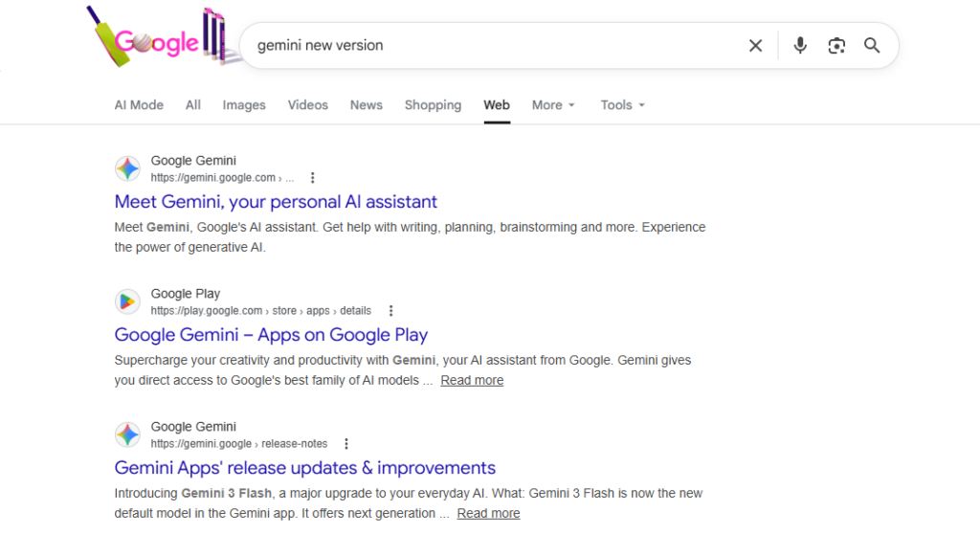Click Google Play site name
This screenshot has width=980, height=534.
[185, 294]
